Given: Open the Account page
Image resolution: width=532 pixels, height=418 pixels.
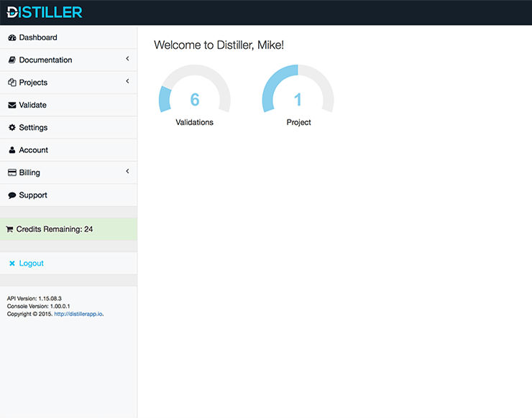Looking at the screenshot, I should click(x=68, y=150).
